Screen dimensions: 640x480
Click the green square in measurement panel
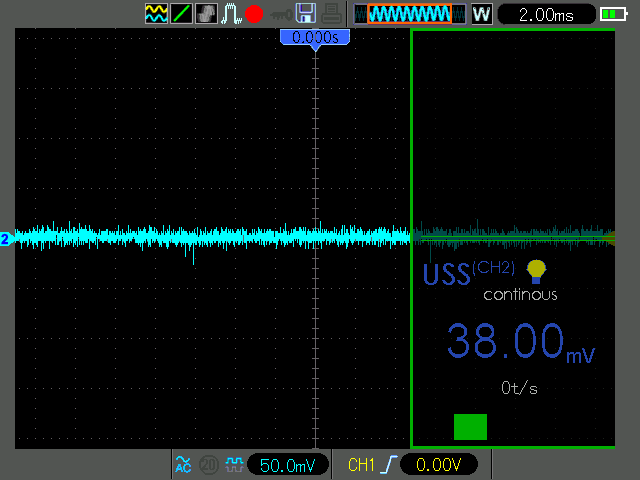(x=470, y=427)
